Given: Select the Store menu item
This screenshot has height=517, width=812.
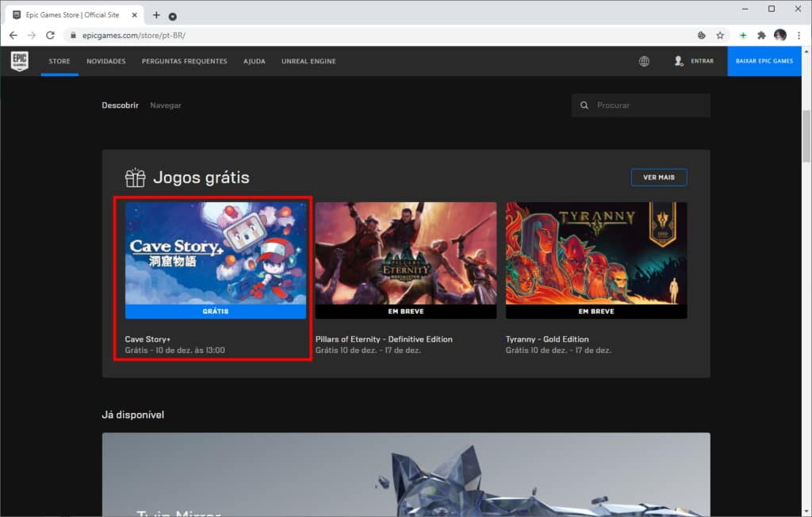Looking at the screenshot, I should pos(59,61).
